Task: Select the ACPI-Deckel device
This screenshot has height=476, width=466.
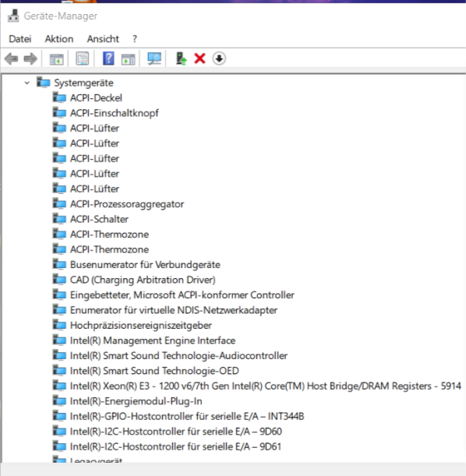Action: pos(96,97)
